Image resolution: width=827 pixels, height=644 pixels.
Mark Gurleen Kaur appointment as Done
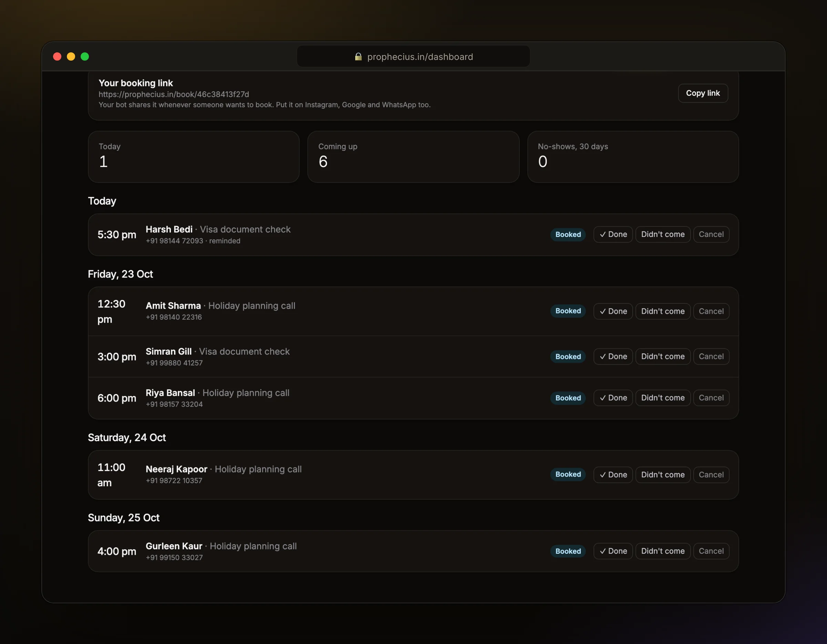tap(613, 551)
